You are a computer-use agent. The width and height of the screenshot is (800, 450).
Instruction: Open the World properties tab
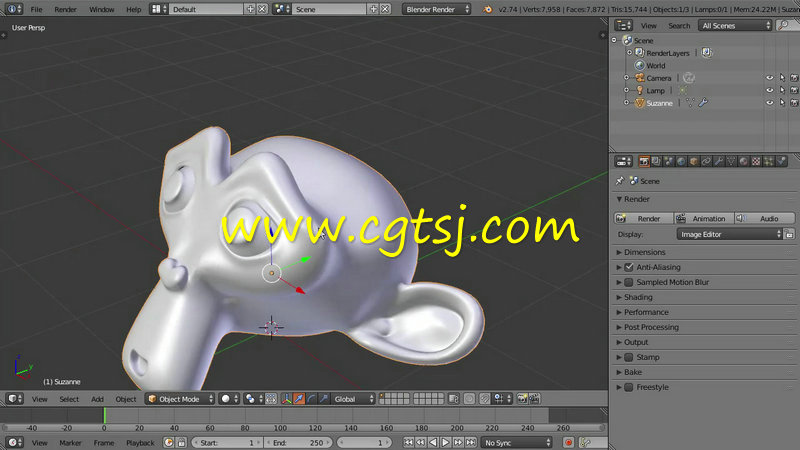[681, 162]
